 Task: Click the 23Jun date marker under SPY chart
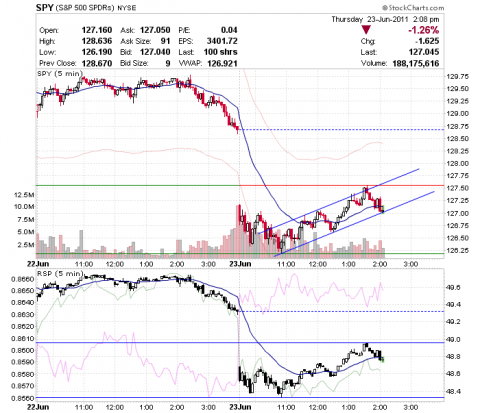click(240, 264)
